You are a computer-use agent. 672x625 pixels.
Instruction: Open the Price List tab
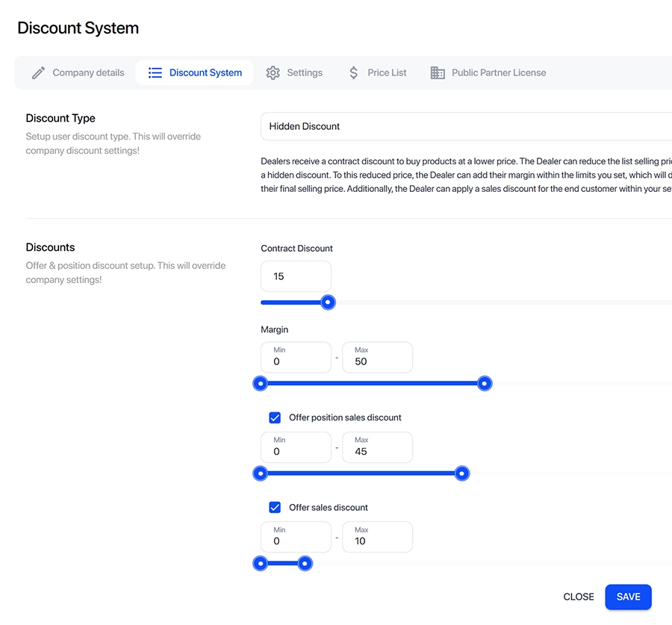coord(387,73)
